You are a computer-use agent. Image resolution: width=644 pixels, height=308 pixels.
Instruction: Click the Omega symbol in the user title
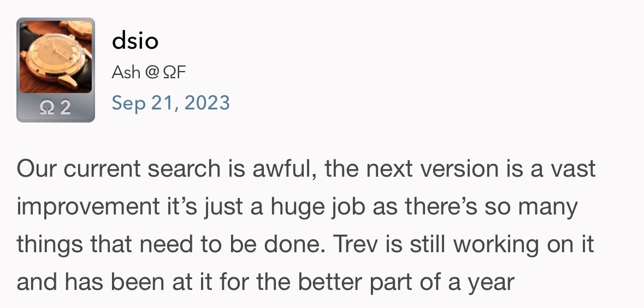tap(168, 72)
